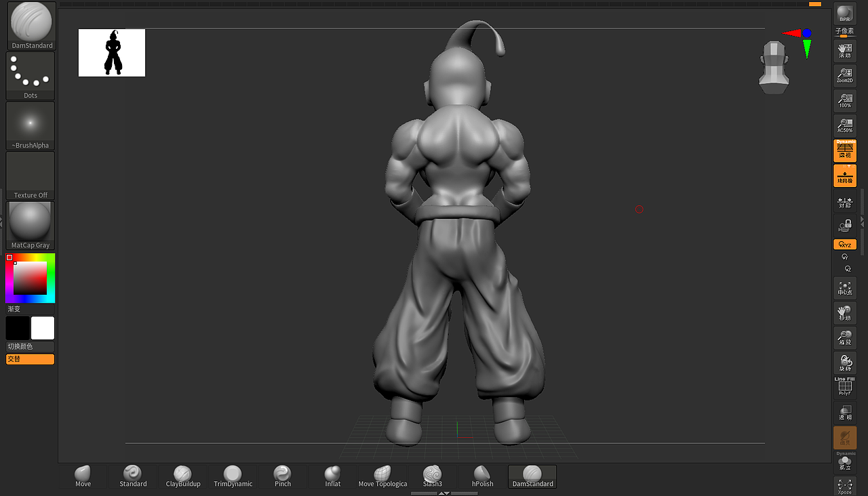Toggle the ghost transparency button

(844, 438)
